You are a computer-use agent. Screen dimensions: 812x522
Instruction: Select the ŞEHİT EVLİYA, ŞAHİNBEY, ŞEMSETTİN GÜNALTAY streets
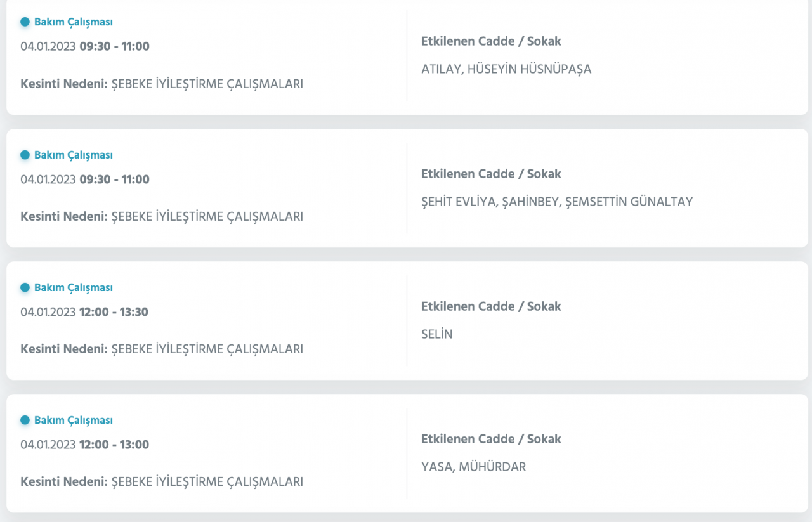point(556,202)
